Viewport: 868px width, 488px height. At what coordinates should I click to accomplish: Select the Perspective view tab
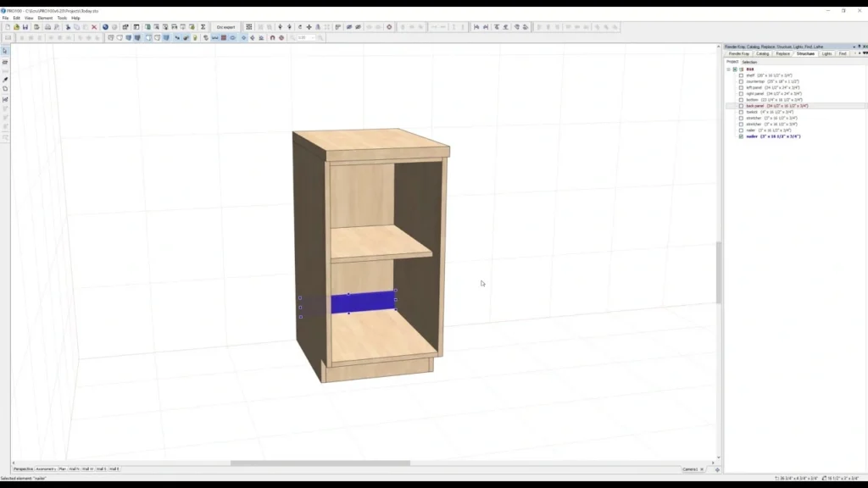[23, 469]
